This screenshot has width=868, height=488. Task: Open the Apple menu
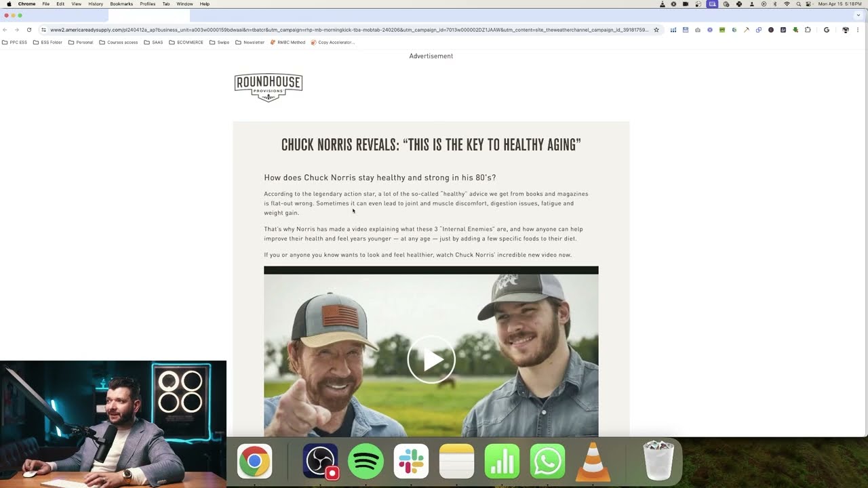tap(9, 4)
